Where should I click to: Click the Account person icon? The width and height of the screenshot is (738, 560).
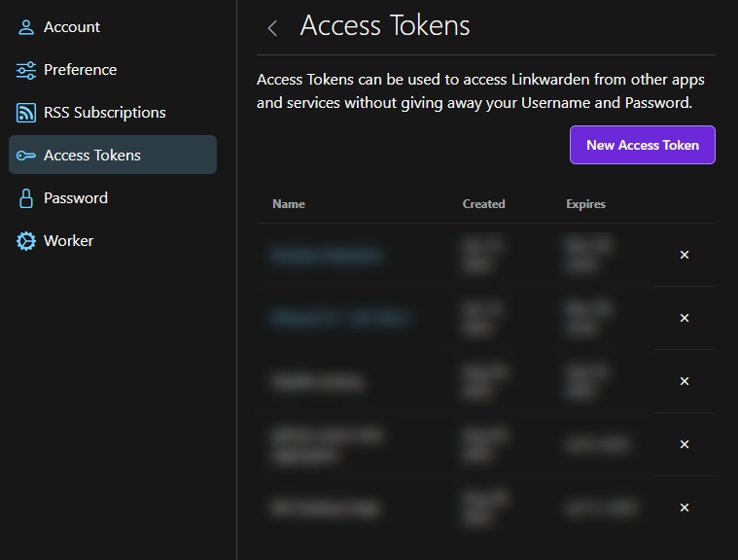tap(26, 27)
